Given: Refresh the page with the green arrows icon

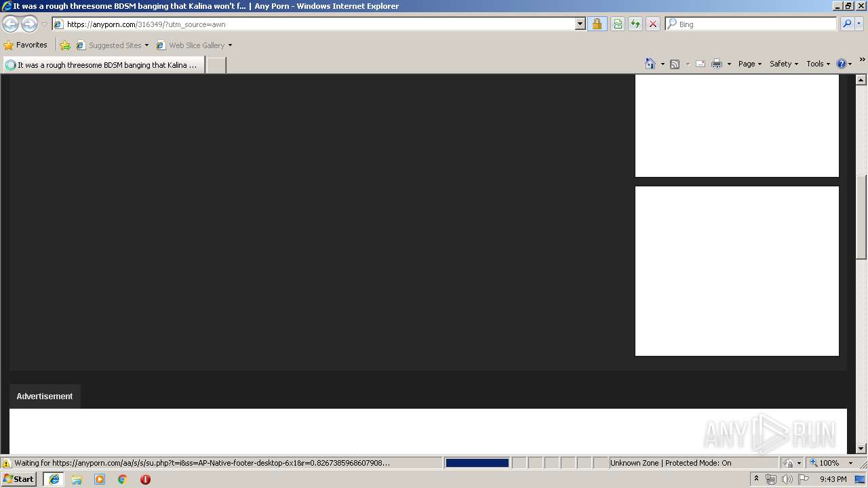Looking at the screenshot, I should 635,24.
